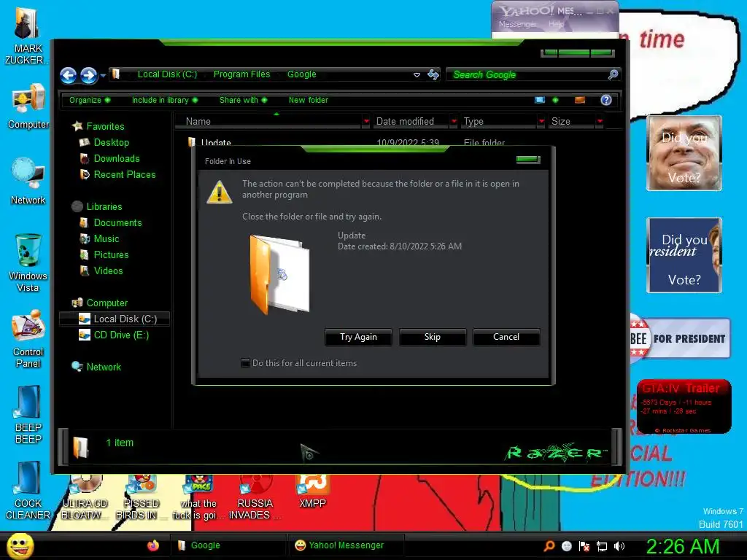Screen dimensions: 747x560
Task: Open the Type column filter dropdown
Action: [541, 122]
